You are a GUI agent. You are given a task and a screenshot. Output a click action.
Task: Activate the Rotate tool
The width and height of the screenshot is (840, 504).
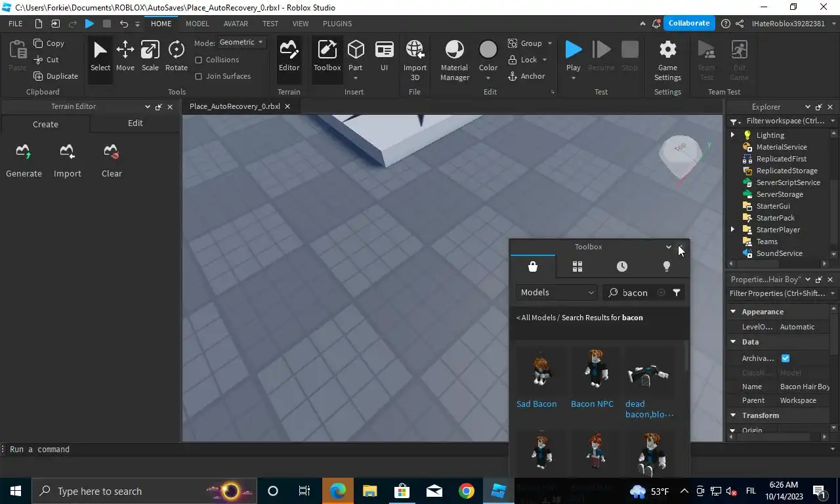(x=176, y=56)
